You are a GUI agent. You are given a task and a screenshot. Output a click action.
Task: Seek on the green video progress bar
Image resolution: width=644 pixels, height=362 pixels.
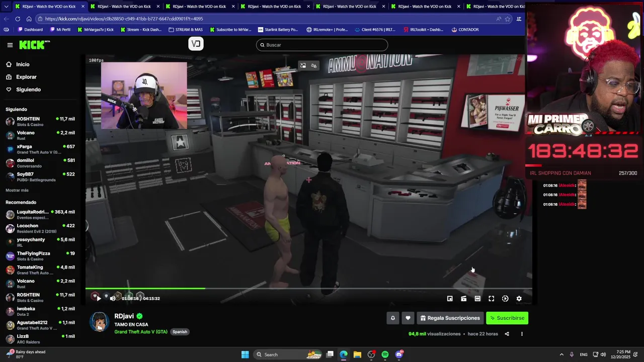tap(308, 289)
